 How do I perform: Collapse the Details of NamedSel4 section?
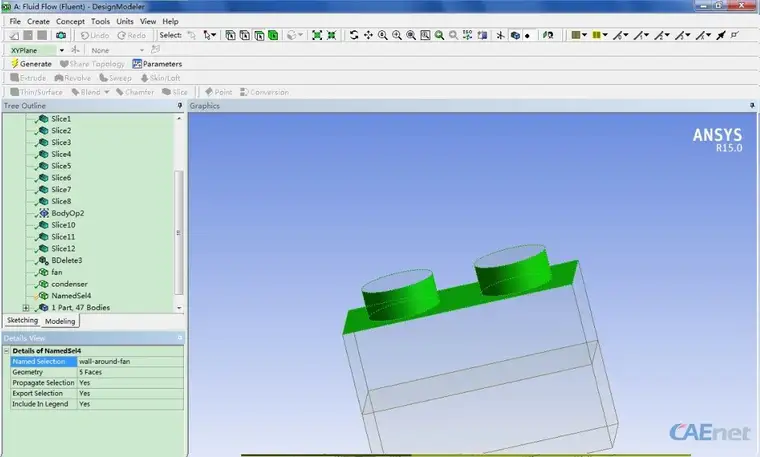(7, 350)
